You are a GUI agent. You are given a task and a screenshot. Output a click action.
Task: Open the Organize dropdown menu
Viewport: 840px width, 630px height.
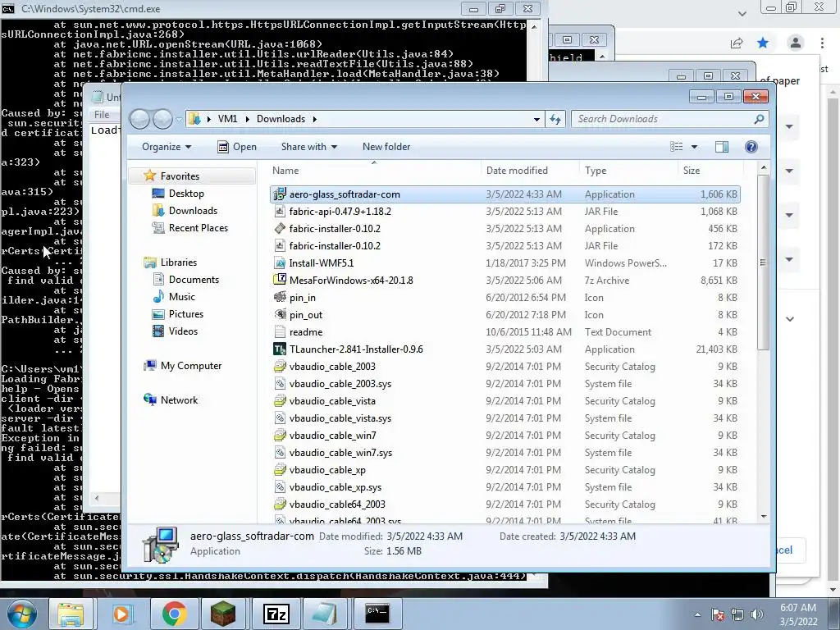[166, 147]
